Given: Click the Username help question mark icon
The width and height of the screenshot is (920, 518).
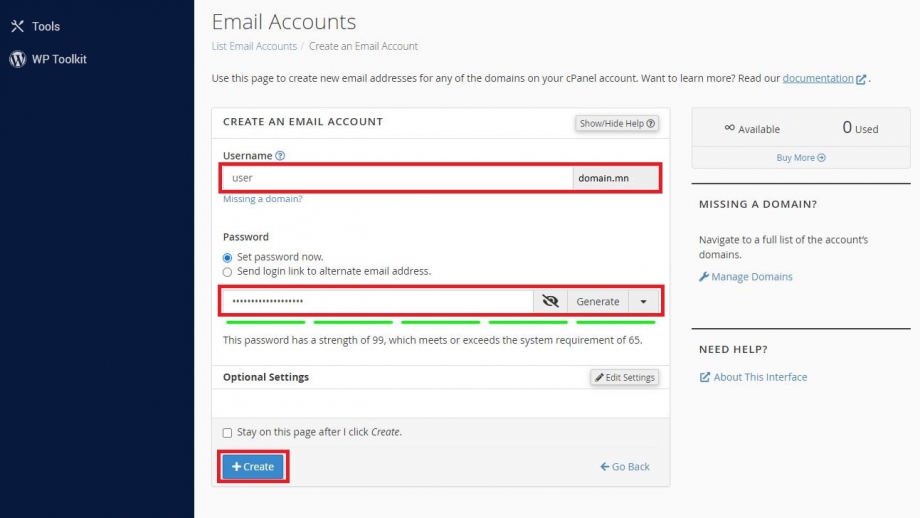Looking at the screenshot, I should coord(280,155).
